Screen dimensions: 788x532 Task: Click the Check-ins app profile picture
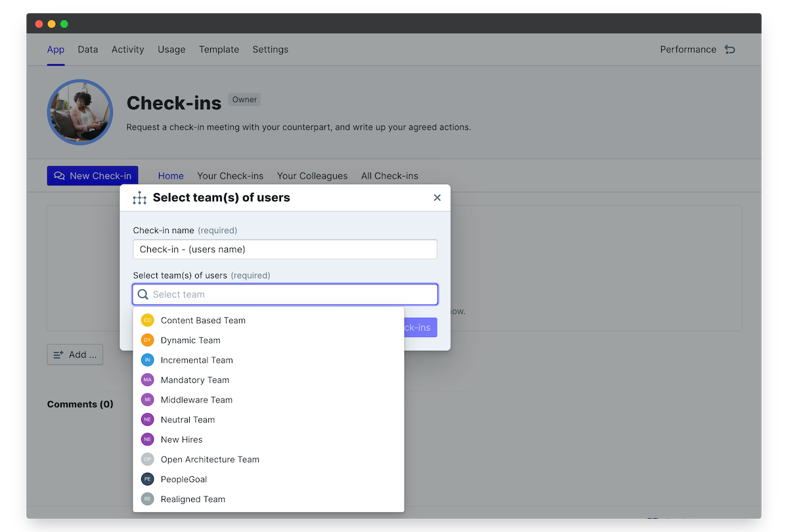(x=80, y=112)
